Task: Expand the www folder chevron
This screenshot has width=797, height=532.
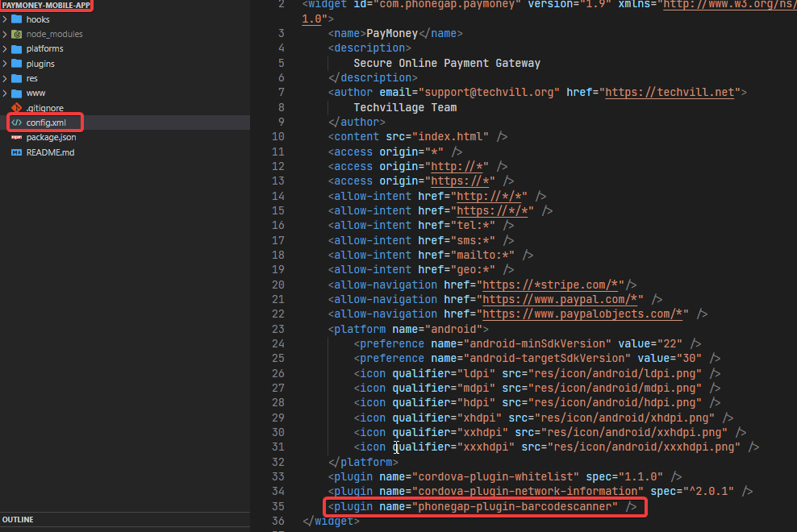Action: click(x=6, y=94)
